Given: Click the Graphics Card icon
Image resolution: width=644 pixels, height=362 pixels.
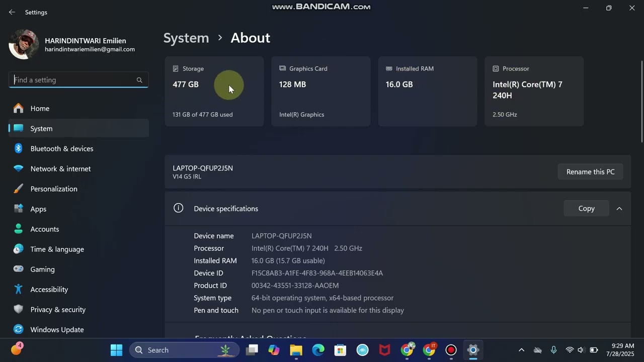Looking at the screenshot, I should (x=282, y=68).
